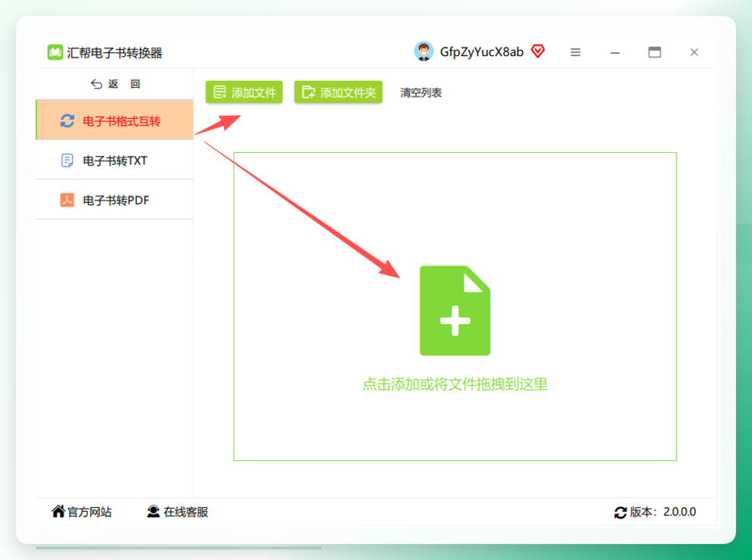Click the green add-file document icon
The height and width of the screenshot is (560, 752).
(455, 310)
